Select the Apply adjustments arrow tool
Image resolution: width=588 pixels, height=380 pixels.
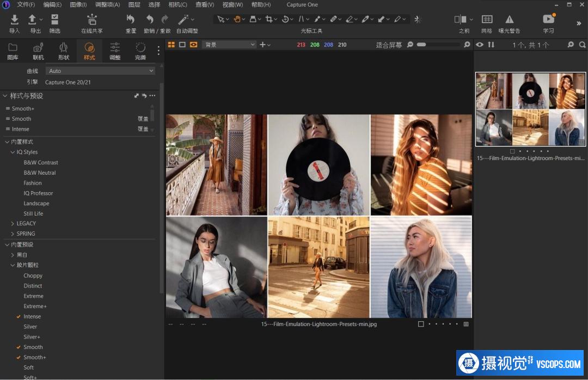tap(381, 19)
